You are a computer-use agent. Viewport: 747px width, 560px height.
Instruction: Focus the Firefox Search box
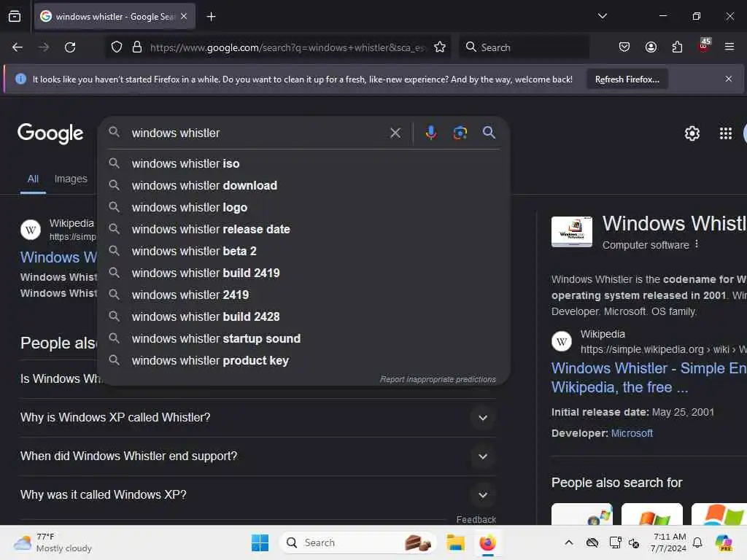[x=524, y=47]
